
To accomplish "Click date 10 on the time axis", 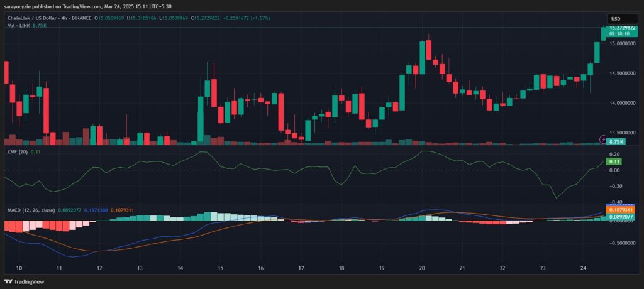I will (19, 268).
